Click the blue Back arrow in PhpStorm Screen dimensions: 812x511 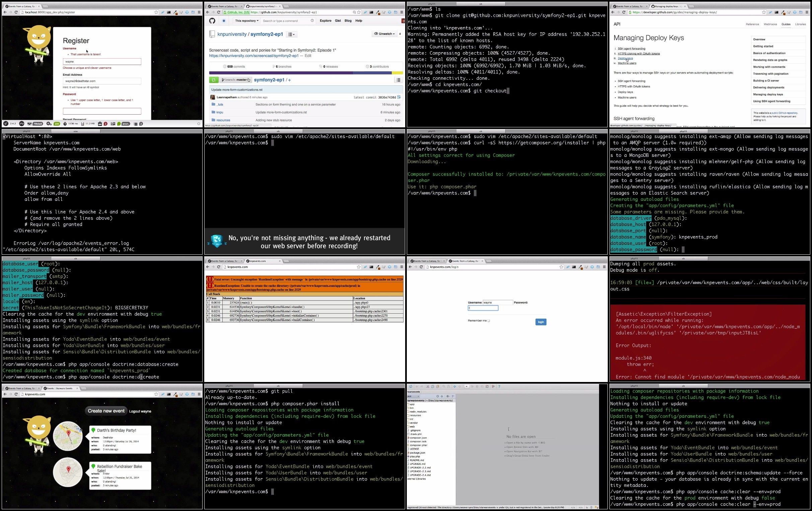(455, 386)
